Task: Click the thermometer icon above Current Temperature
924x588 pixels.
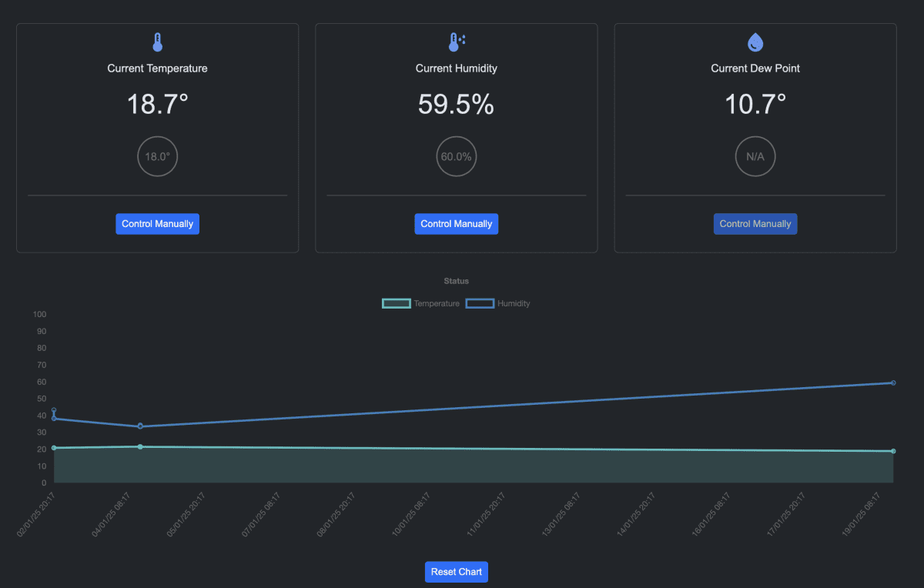Action: [158, 42]
